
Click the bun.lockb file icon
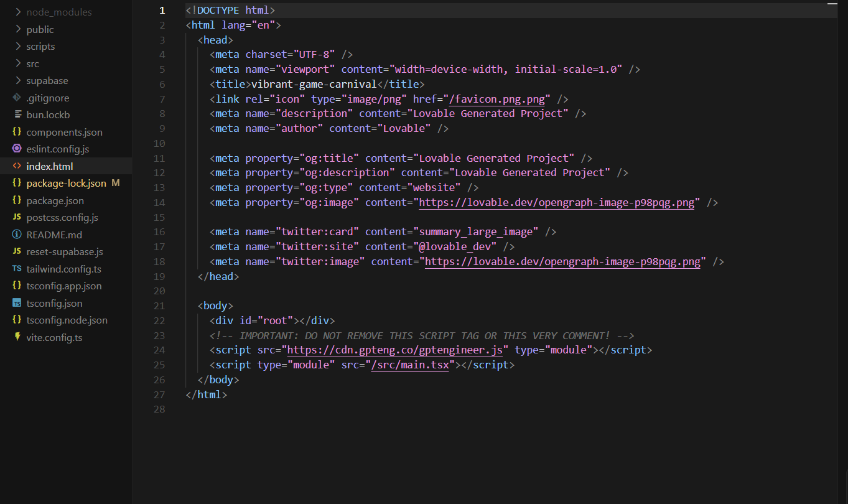click(17, 115)
